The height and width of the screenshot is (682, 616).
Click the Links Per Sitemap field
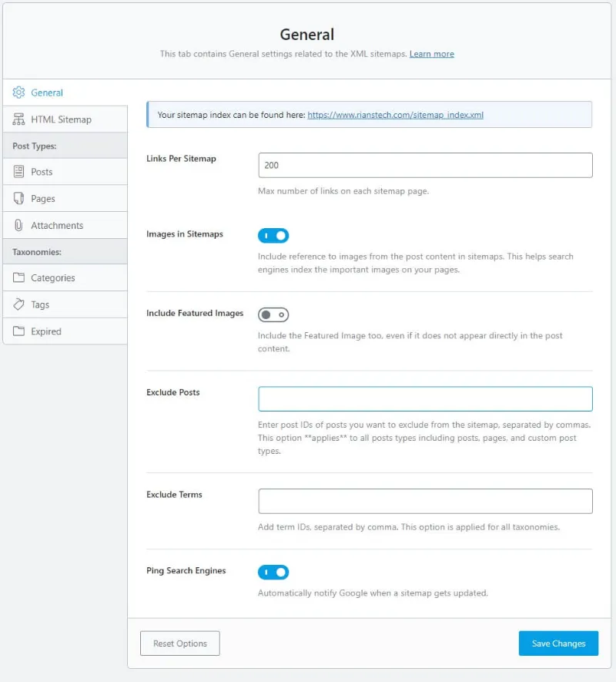point(424,165)
